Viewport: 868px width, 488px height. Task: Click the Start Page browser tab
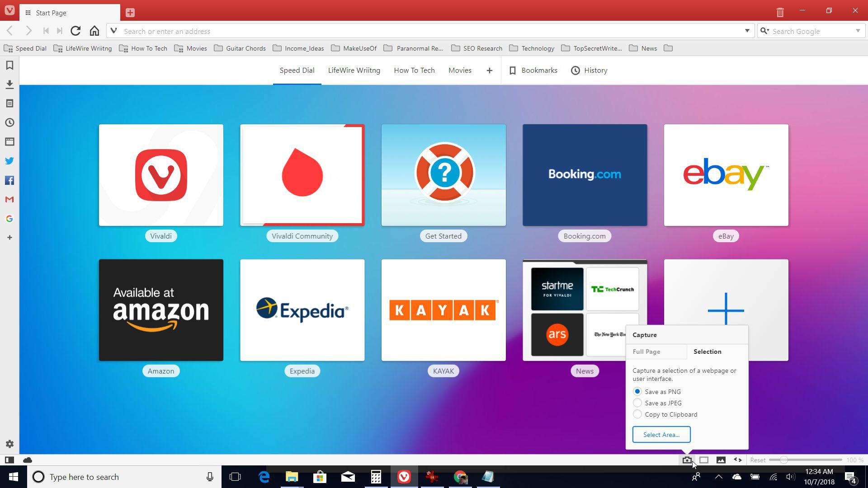pyautogui.click(x=70, y=13)
